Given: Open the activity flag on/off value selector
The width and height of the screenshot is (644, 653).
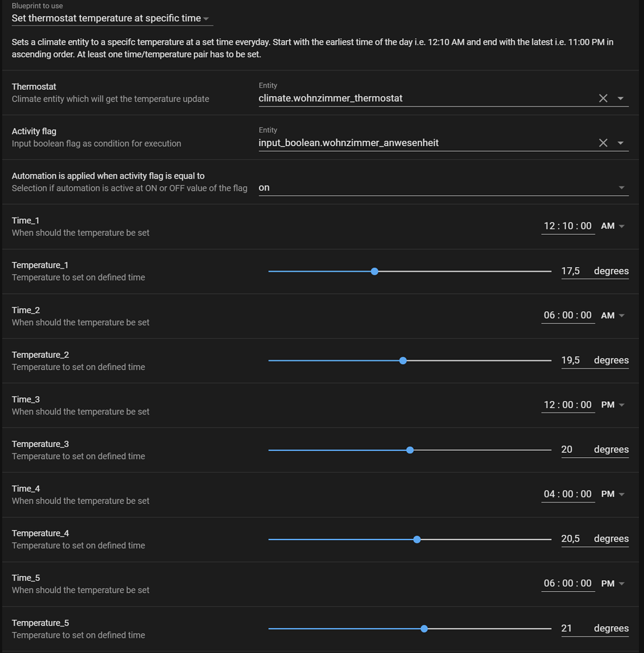Looking at the screenshot, I should point(443,187).
